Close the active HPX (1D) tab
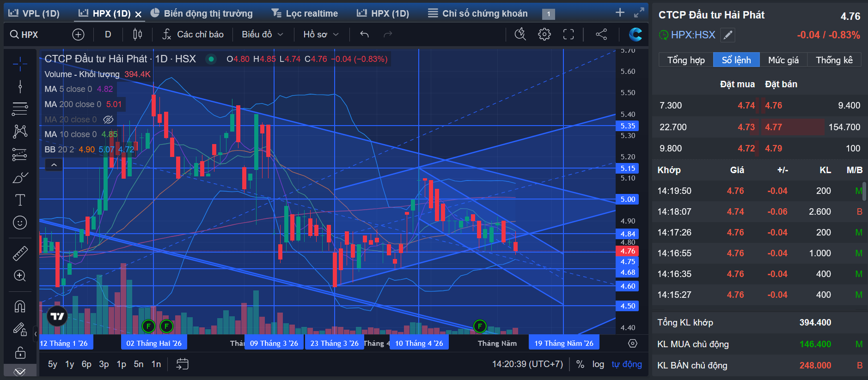 138,14
